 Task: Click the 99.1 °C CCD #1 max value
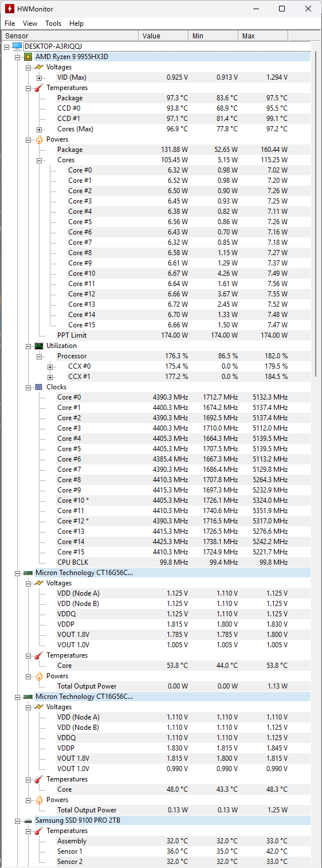tap(277, 119)
